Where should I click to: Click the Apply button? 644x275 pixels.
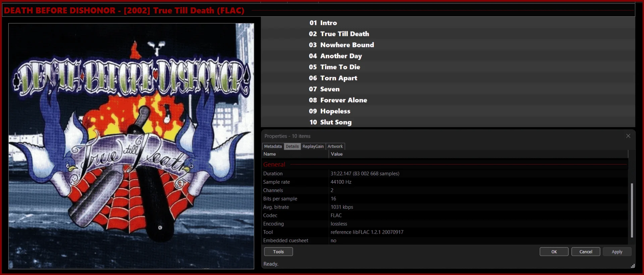(x=617, y=251)
